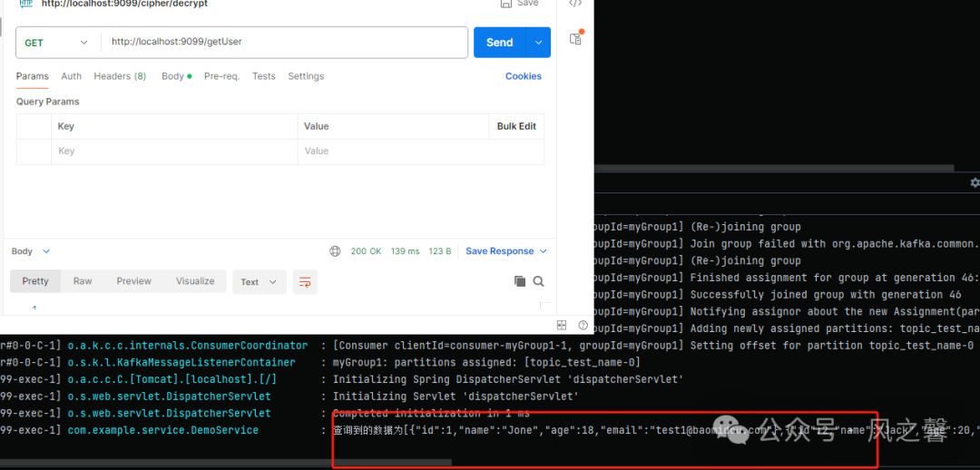
Task: Click the o.s.k.l.KafkaMessageListenerContainer log entry
Action: (x=181, y=363)
